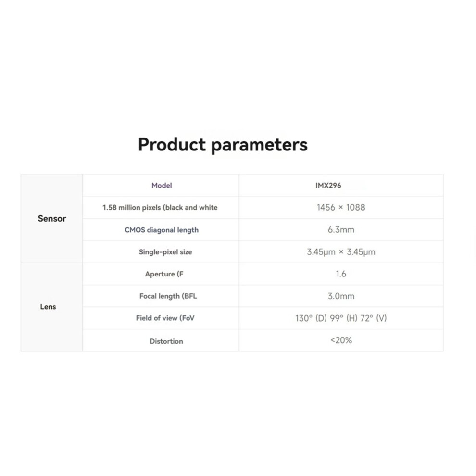Select the Lens category cell
The height and width of the screenshot is (476, 476).
coord(51,307)
